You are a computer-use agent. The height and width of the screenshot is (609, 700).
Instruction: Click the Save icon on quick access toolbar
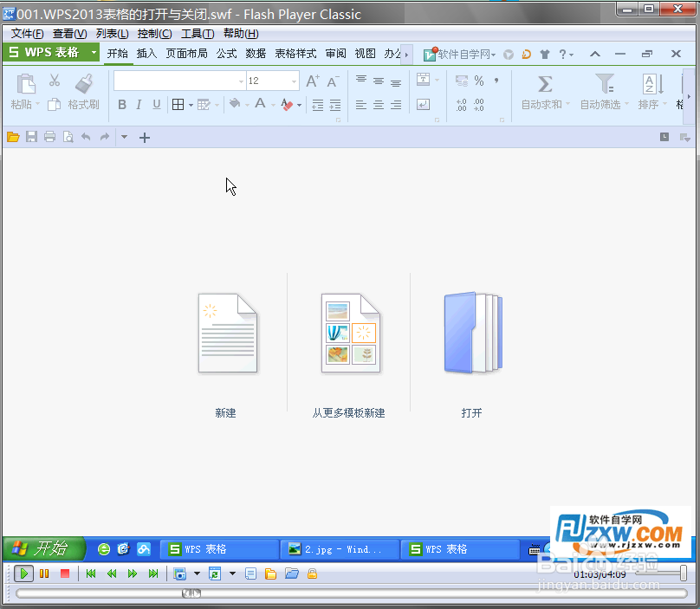click(x=31, y=137)
